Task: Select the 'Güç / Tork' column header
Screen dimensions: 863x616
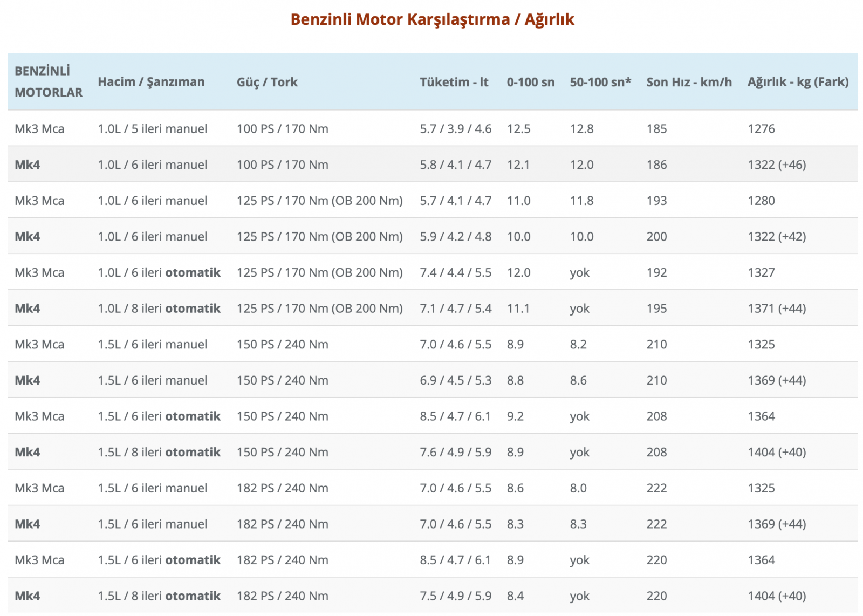Action: 267,82
